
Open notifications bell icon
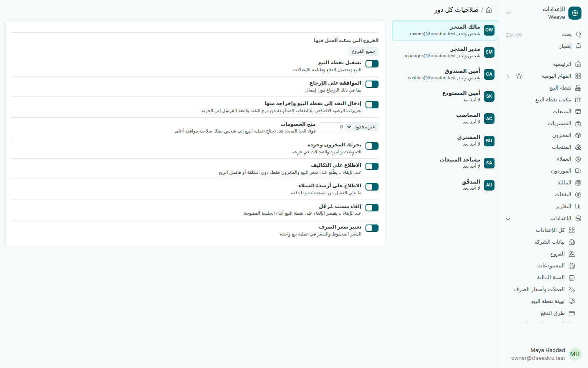click(578, 46)
